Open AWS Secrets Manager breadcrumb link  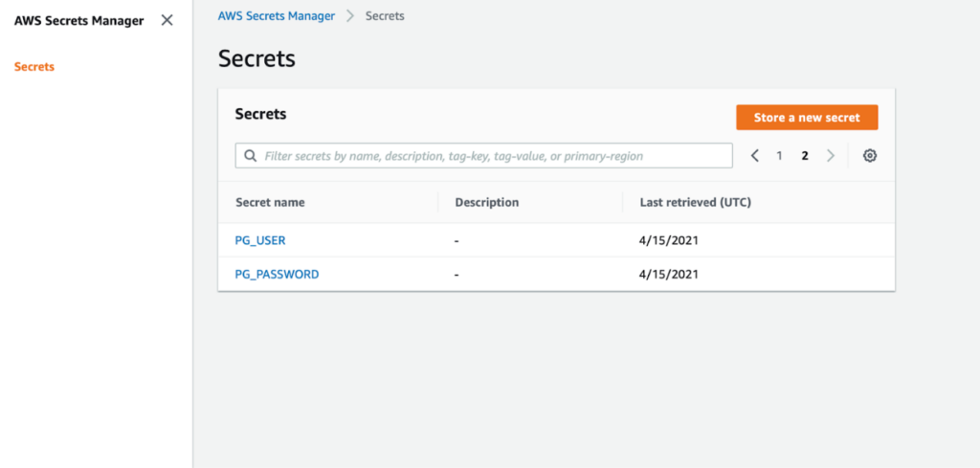[277, 16]
